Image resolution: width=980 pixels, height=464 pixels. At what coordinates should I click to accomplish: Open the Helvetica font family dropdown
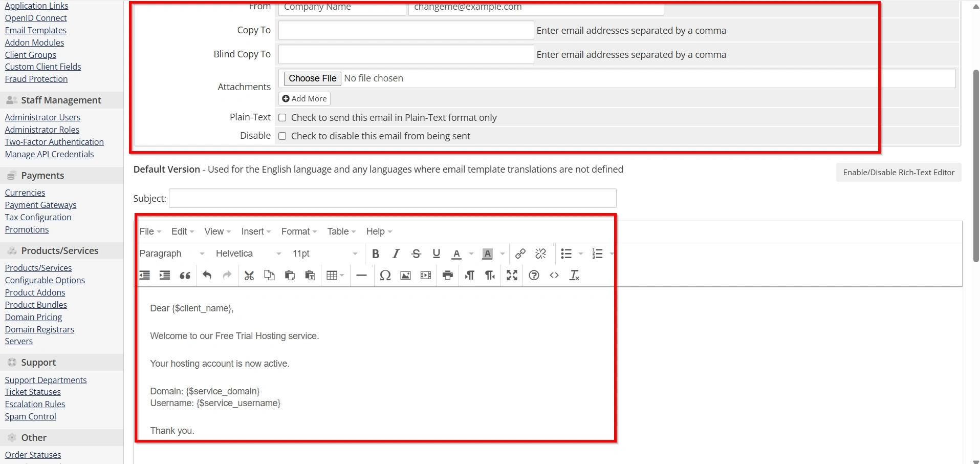pos(249,254)
